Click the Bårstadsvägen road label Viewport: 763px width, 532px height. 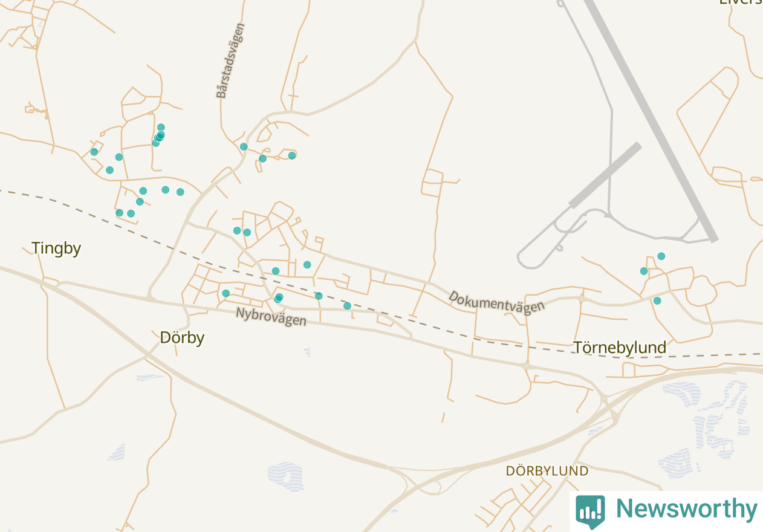click(231, 60)
